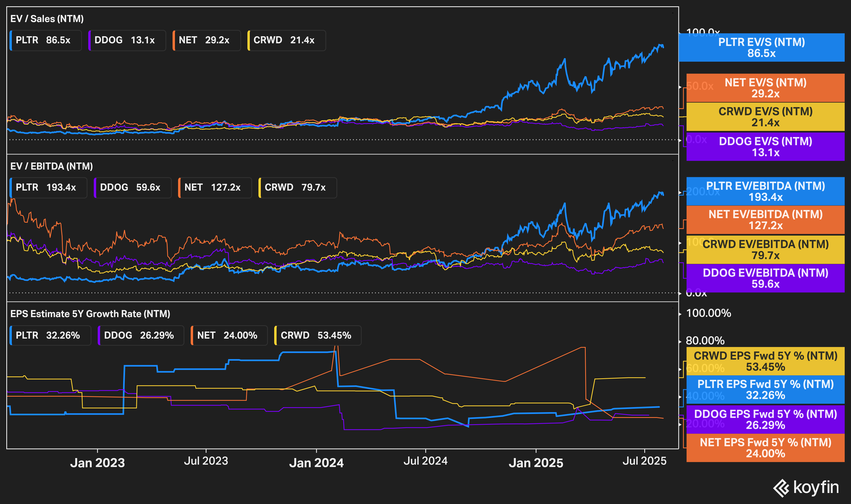
Task: Select CRWD 53.45% growth rate chip
Action: click(x=318, y=335)
